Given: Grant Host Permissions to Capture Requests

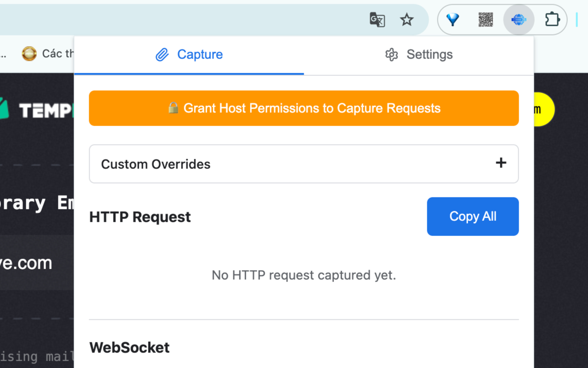Looking at the screenshot, I should click(x=304, y=108).
